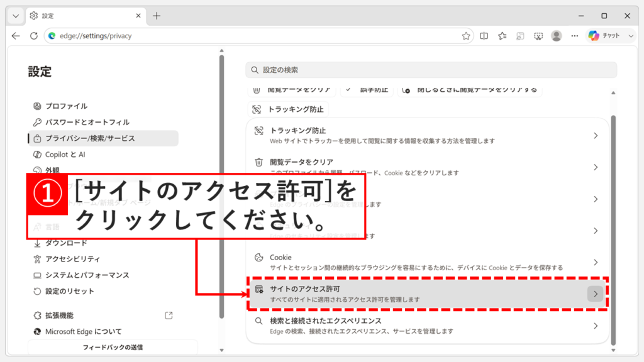Screen dimensions: 644x362
Task: Reload the settings page
Action: tap(34, 36)
